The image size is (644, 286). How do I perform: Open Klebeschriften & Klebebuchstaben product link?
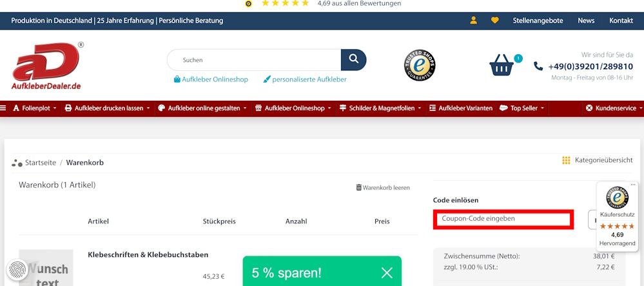pyautogui.click(x=148, y=255)
